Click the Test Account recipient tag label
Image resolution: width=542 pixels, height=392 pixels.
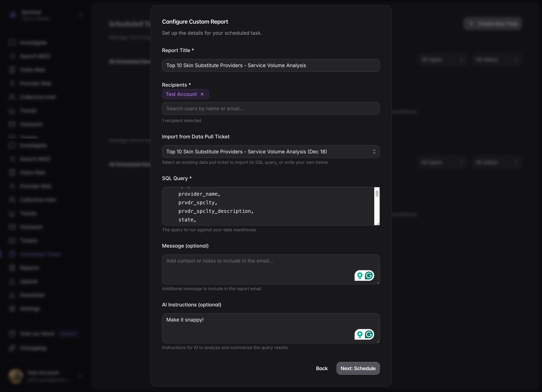pyautogui.click(x=181, y=94)
